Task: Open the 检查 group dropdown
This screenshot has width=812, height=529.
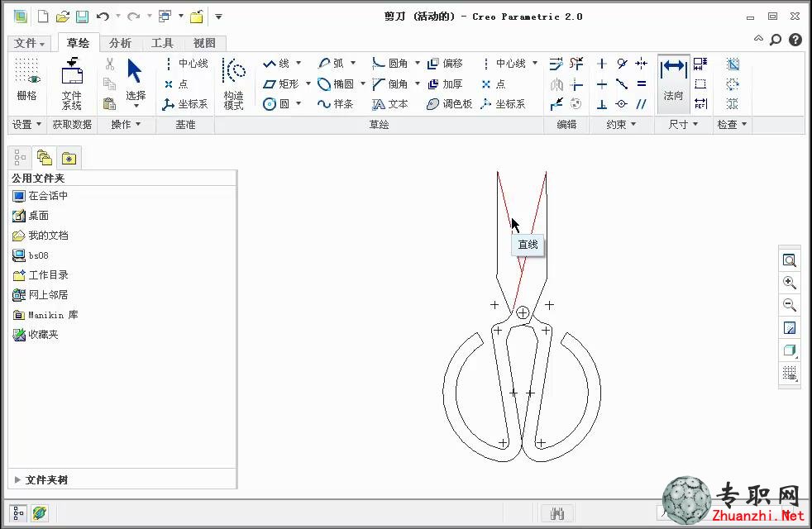Action: coord(732,125)
